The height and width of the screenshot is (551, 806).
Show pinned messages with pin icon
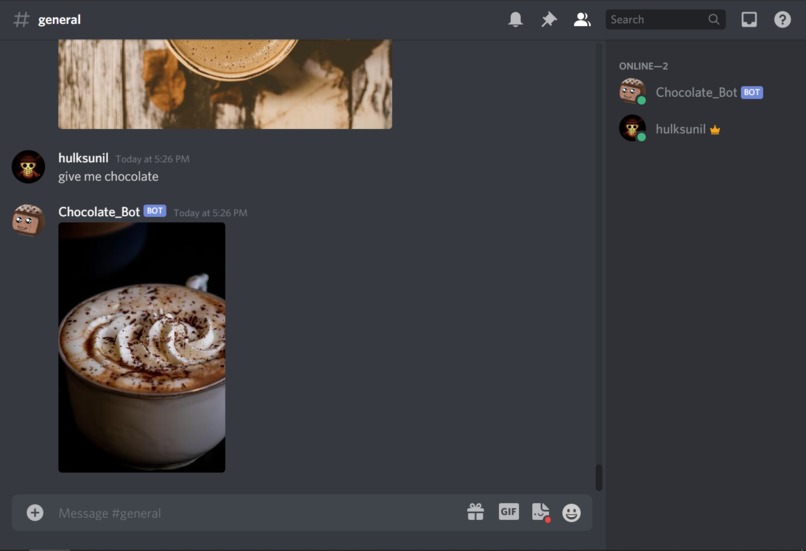point(548,20)
